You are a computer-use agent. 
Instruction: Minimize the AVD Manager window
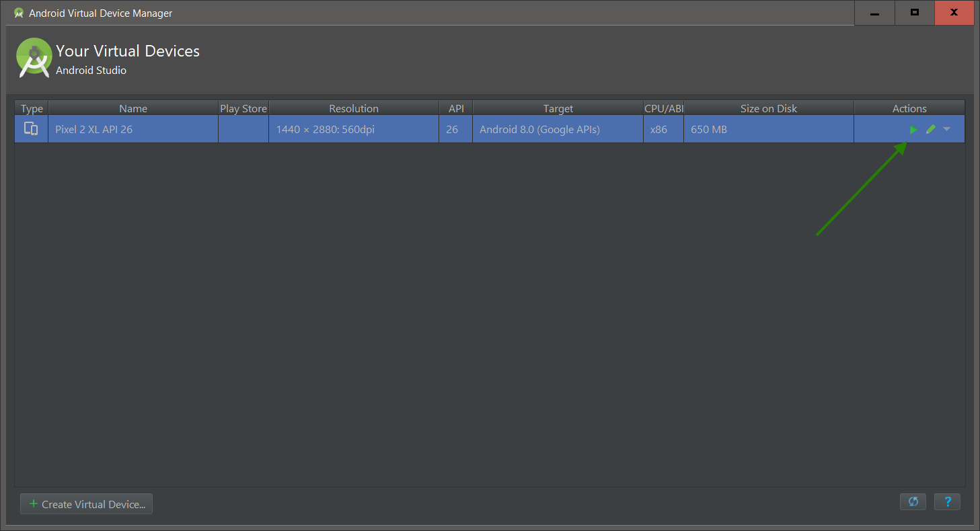[x=874, y=13]
